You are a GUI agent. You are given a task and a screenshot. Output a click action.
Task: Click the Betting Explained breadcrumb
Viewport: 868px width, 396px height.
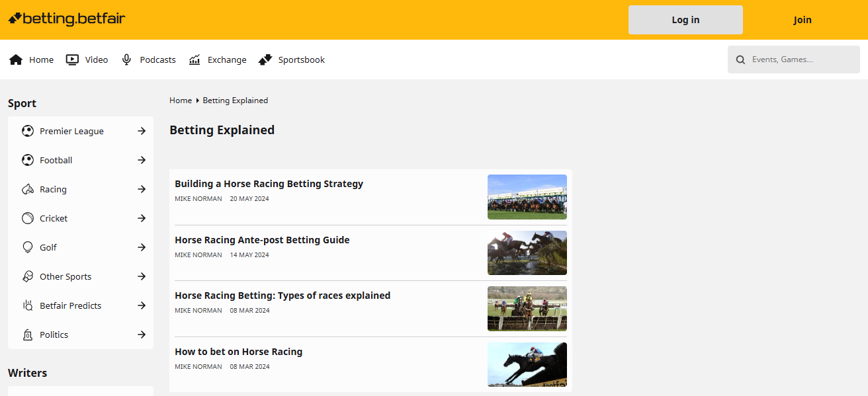tap(236, 100)
